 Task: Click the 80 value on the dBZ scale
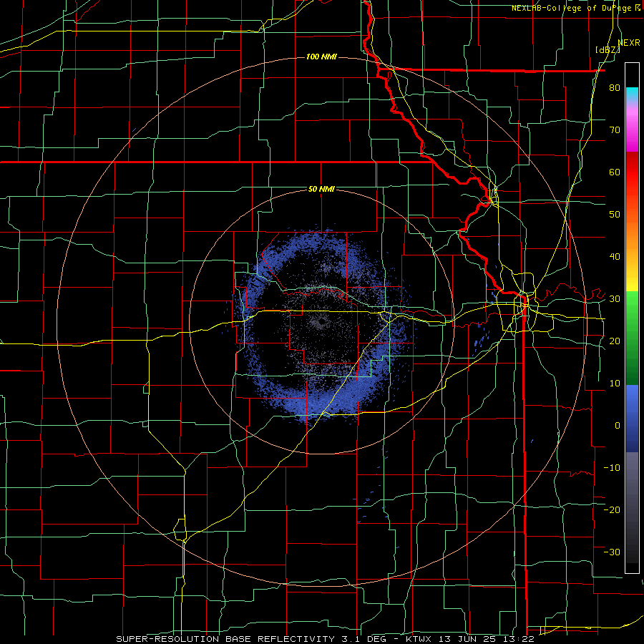click(x=615, y=88)
